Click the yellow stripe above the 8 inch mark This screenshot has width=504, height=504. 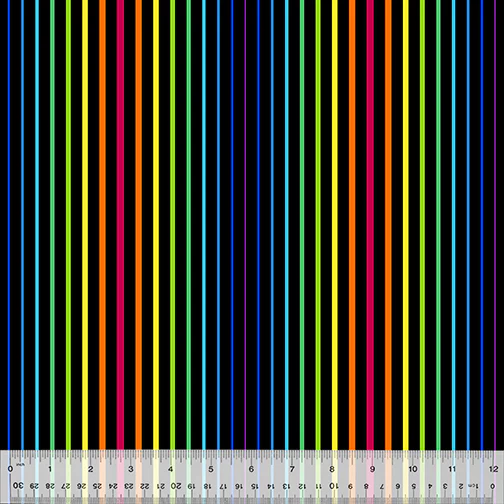(335, 225)
